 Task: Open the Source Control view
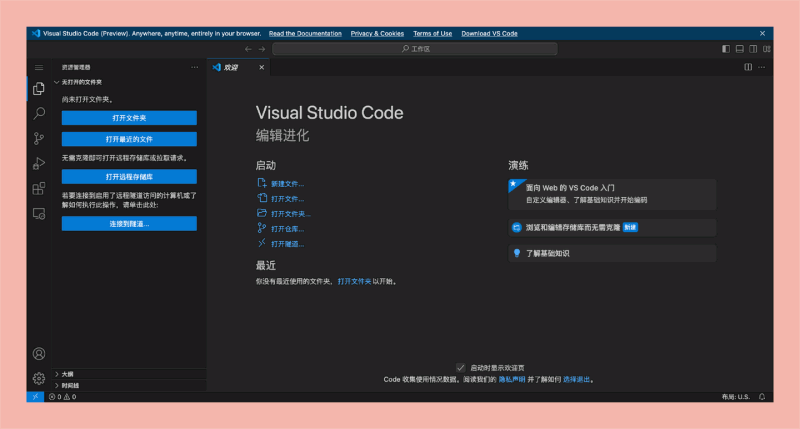[39, 138]
